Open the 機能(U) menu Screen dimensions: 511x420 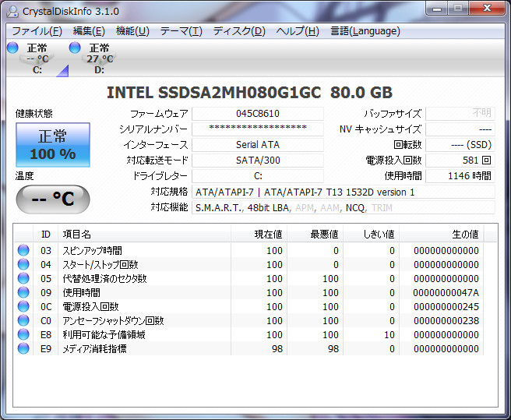132,31
